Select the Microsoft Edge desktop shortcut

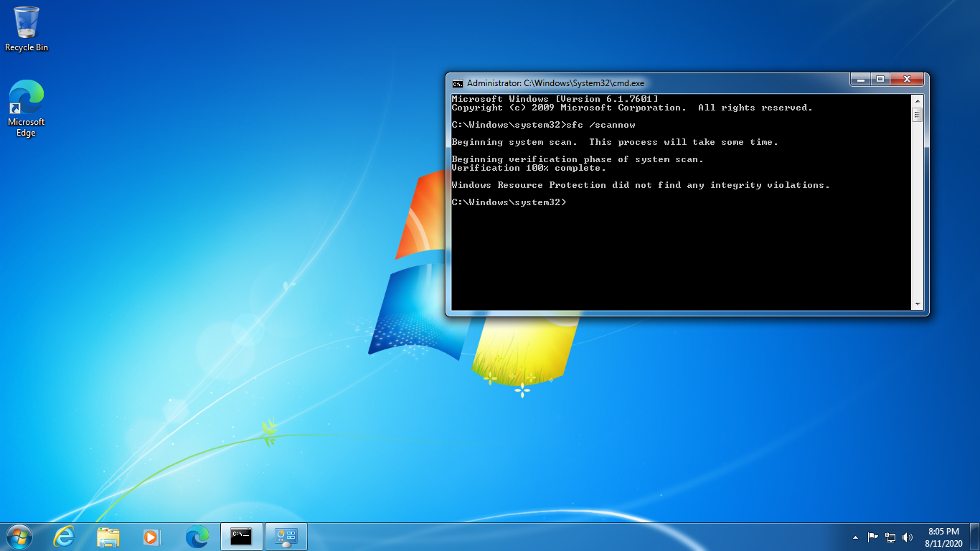click(x=27, y=108)
